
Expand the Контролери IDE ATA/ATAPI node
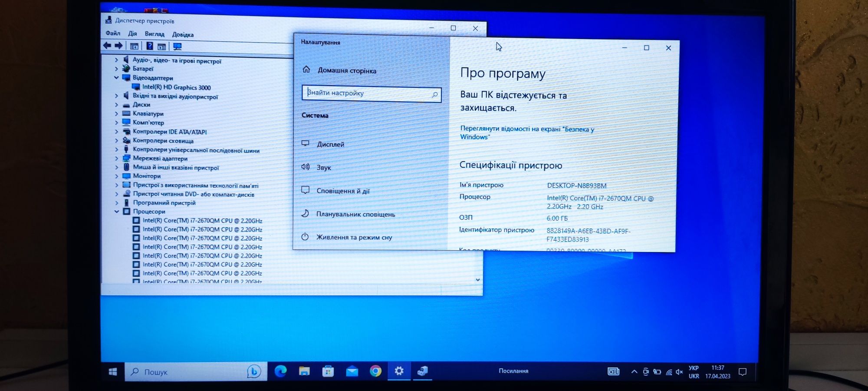point(116,132)
